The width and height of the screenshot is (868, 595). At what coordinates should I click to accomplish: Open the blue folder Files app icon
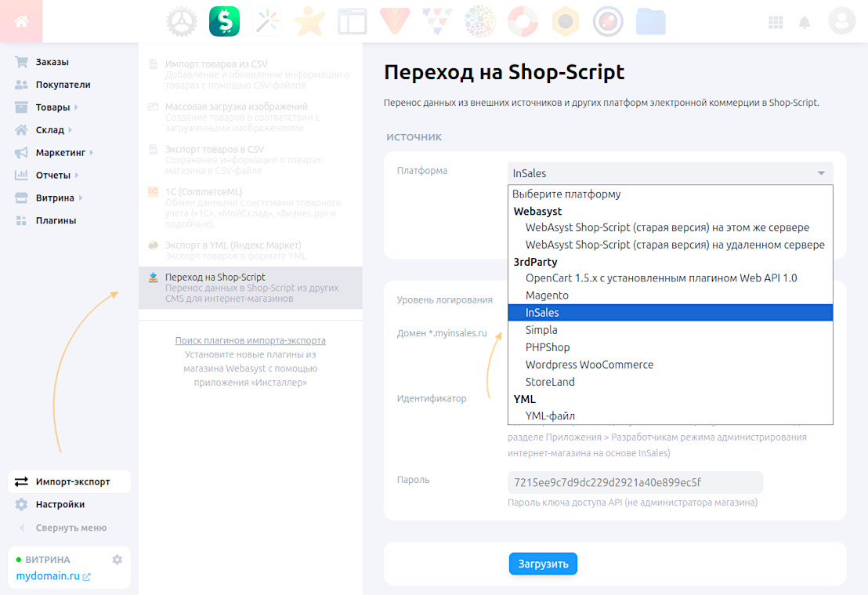click(x=650, y=22)
